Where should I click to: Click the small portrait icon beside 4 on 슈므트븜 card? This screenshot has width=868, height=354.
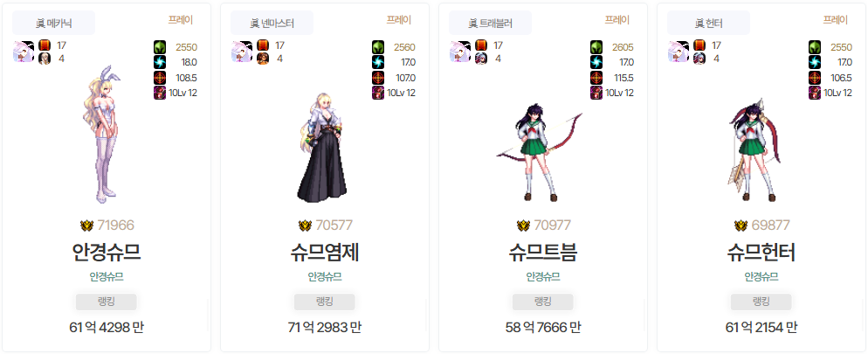pyautogui.click(x=480, y=59)
